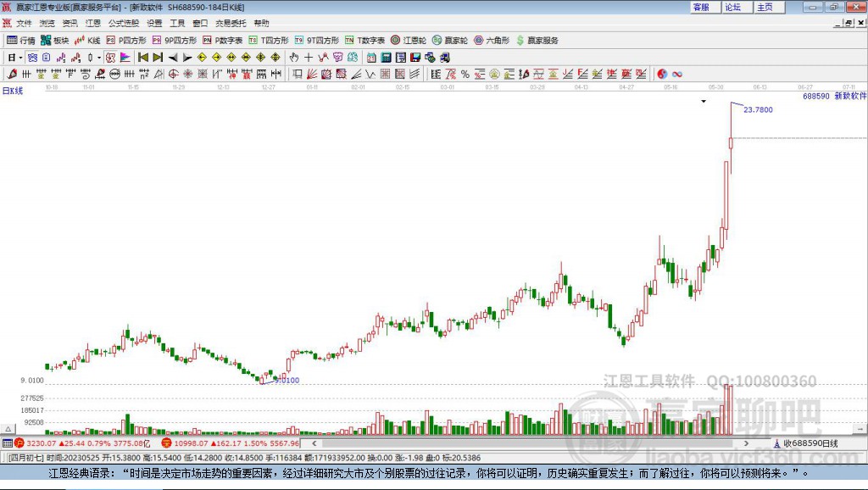The image size is (868, 490).
Task: Click the 日K线 chart label
Action: pos(13,91)
